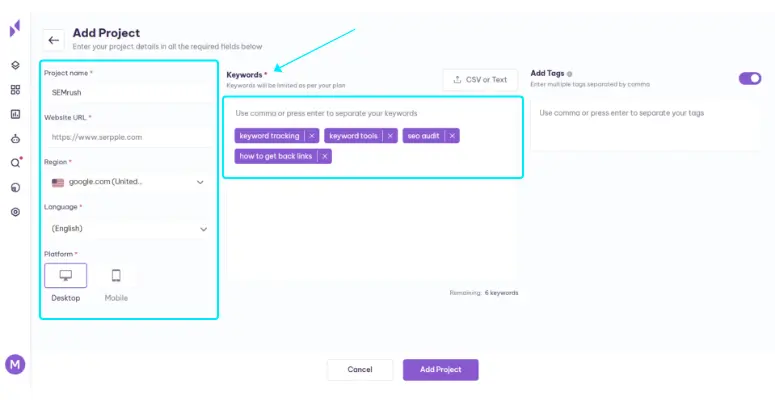Open the dashboard grid icon in sidebar
The image size is (775, 400).
[x=15, y=89]
